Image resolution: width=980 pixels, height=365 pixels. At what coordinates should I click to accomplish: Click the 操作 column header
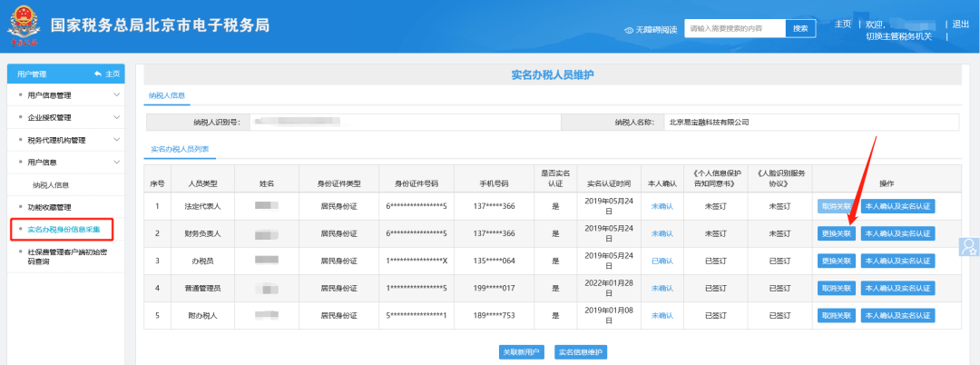pos(887,183)
